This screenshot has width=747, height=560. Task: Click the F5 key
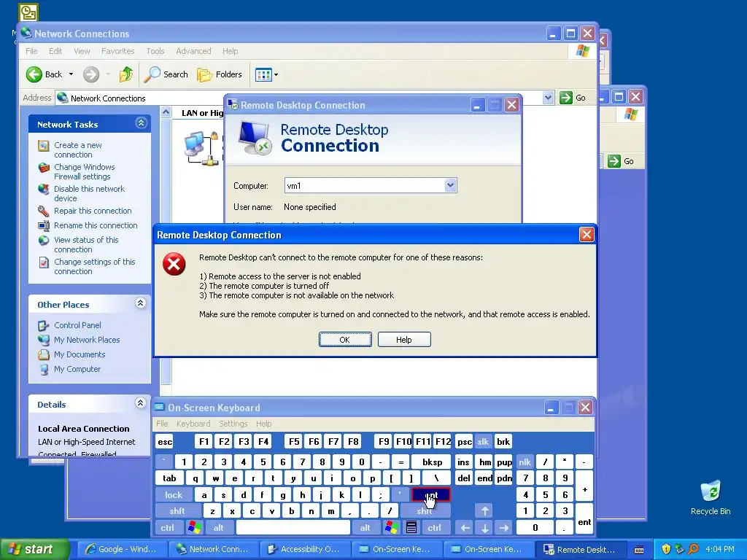click(x=294, y=442)
